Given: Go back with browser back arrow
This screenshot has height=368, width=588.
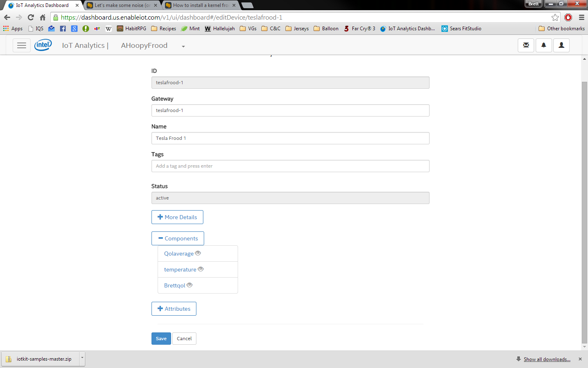Looking at the screenshot, I should [7, 17].
